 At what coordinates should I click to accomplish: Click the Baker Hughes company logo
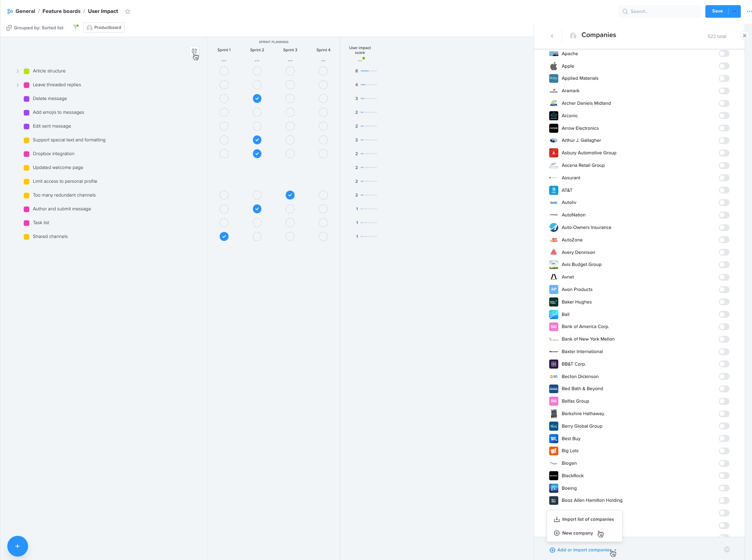(554, 302)
